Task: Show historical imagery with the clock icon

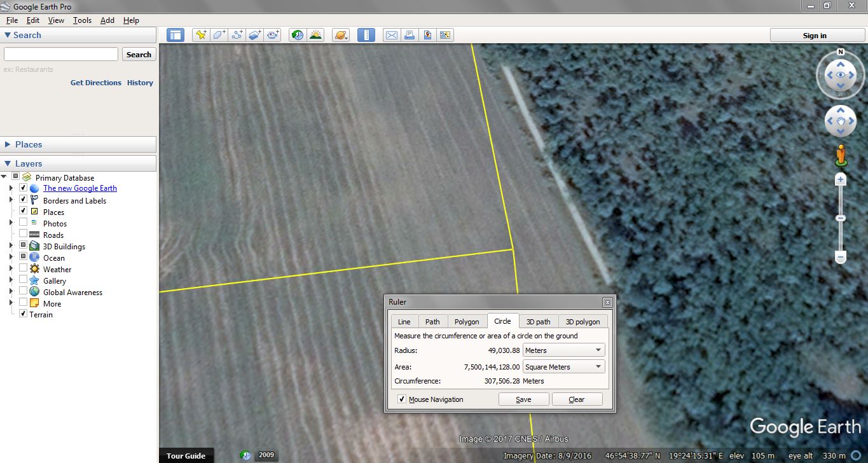Action: coord(297,35)
